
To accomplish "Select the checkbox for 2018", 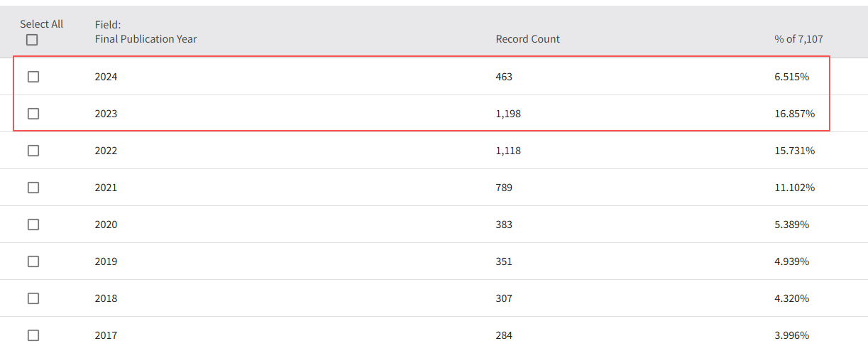I will tap(33, 298).
